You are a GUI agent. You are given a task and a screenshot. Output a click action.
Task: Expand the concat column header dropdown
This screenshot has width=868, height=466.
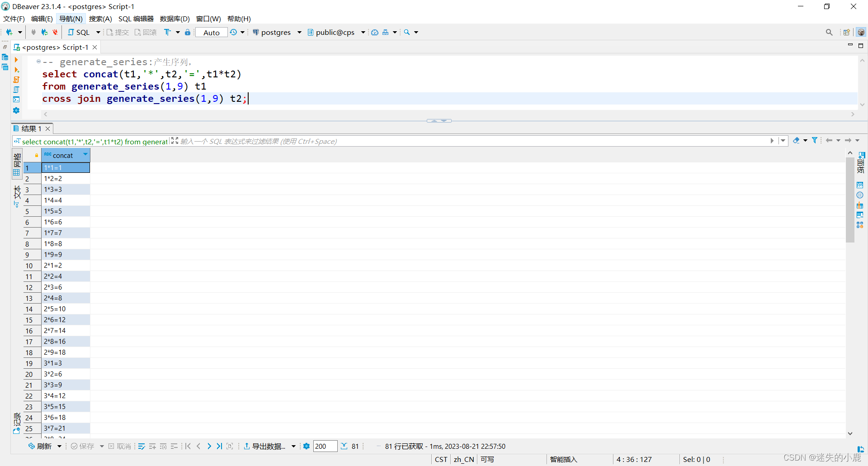[x=85, y=155]
